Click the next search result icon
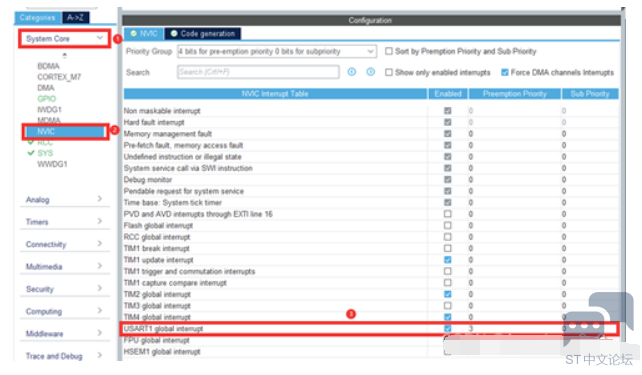 [x=371, y=72]
